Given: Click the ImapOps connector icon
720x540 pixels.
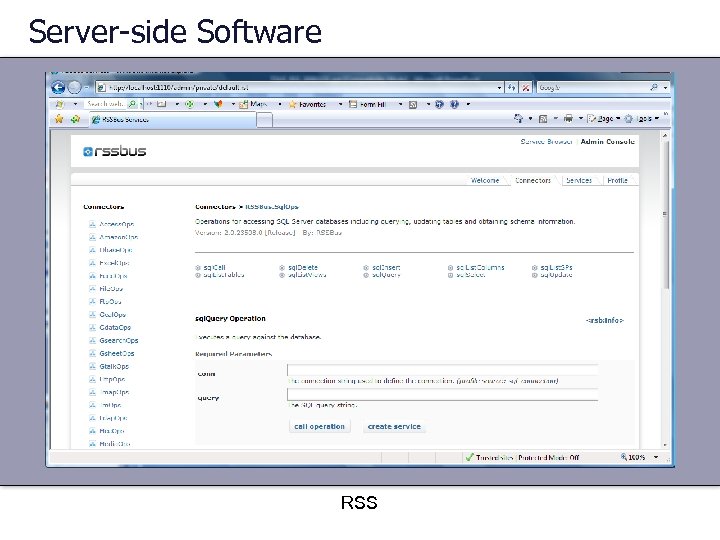Looking at the screenshot, I should (92, 392).
